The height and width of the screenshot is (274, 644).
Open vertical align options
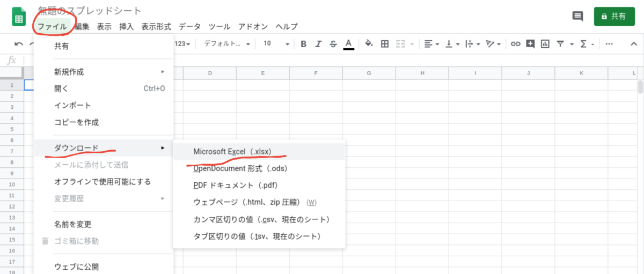[x=452, y=44]
